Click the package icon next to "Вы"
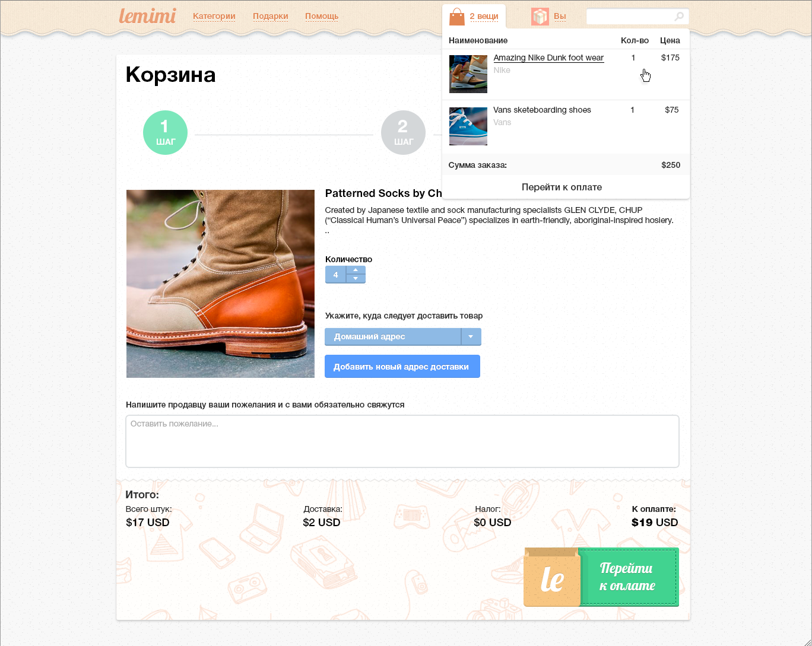Screen dimensions: 812x646 pos(540,16)
